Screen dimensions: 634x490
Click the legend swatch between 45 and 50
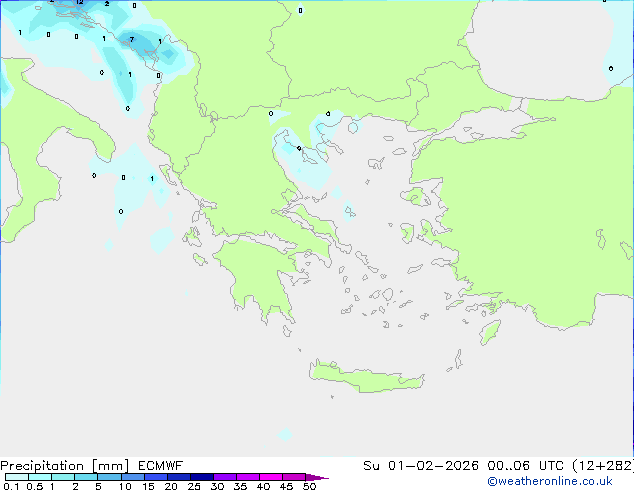pos(294,477)
